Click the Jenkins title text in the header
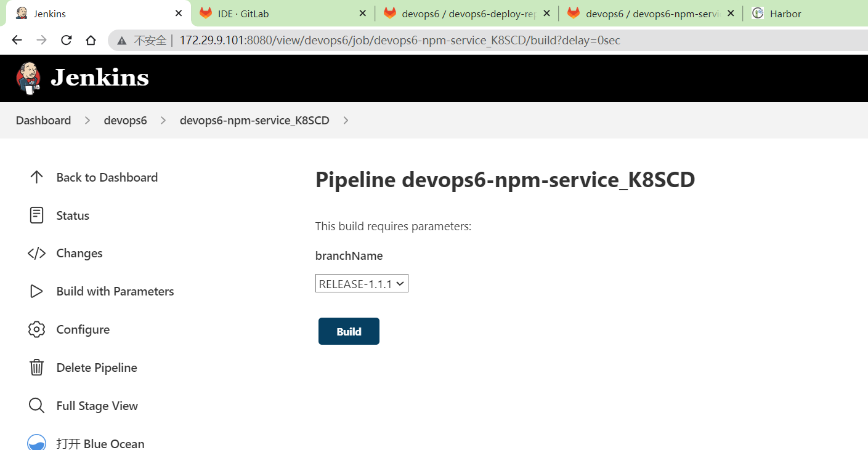This screenshot has height=450, width=868. 100,78
